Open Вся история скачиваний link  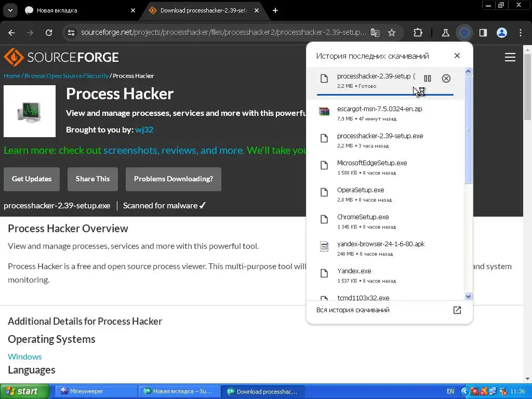point(353,310)
